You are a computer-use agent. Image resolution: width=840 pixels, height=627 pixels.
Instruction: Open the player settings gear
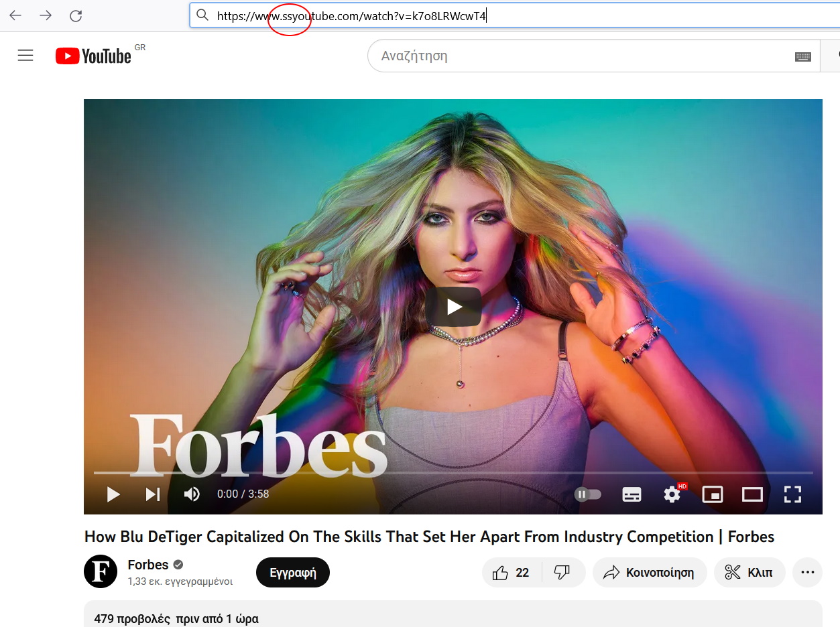coord(672,494)
